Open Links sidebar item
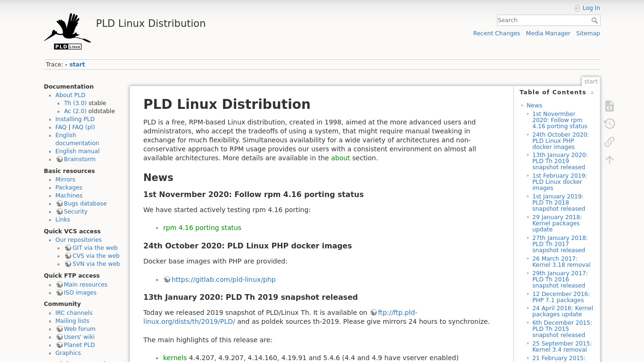Image resolution: width=644 pixels, height=362 pixels. pyautogui.click(x=63, y=220)
